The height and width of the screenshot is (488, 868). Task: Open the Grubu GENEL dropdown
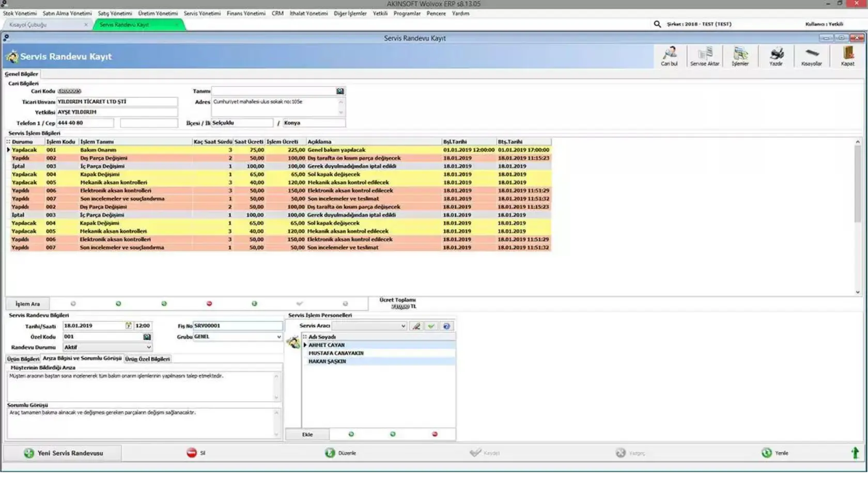pos(278,337)
